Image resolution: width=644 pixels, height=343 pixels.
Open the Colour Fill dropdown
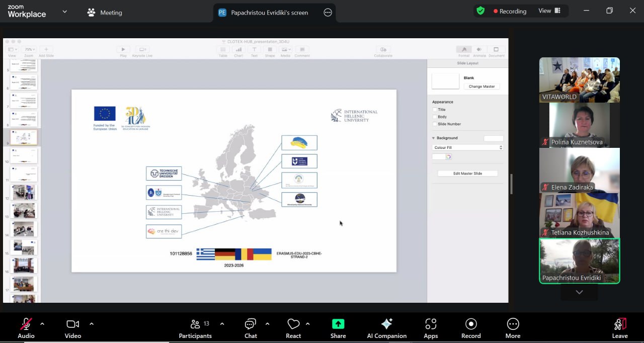pos(467,148)
